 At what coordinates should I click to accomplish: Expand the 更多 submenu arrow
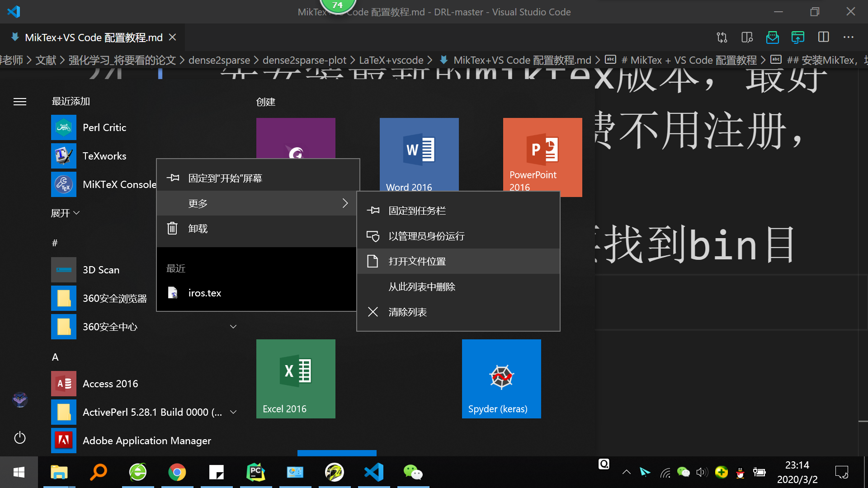coord(345,203)
